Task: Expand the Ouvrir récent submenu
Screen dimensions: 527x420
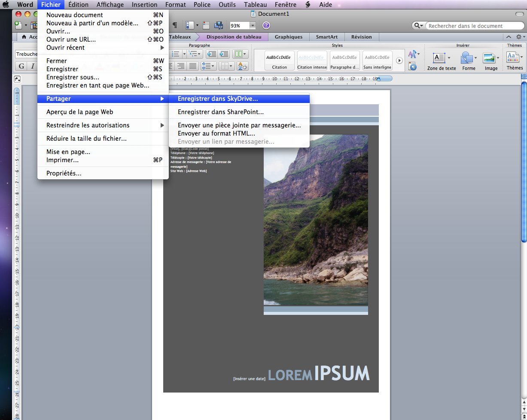Action: click(x=103, y=48)
